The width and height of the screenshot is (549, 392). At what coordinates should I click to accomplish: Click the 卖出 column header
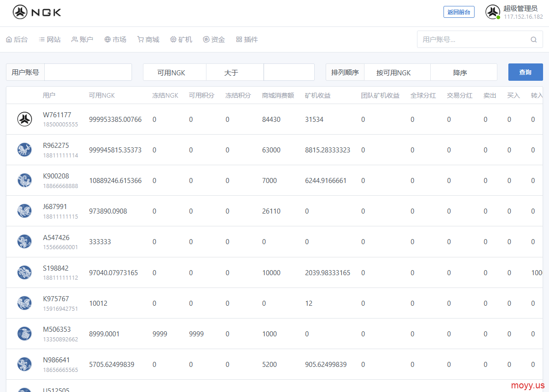click(490, 95)
